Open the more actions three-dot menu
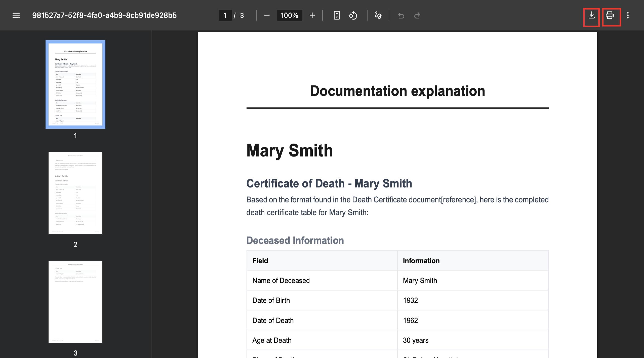Image resolution: width=644 pixels, height=358 pixels. click(628, 15)
